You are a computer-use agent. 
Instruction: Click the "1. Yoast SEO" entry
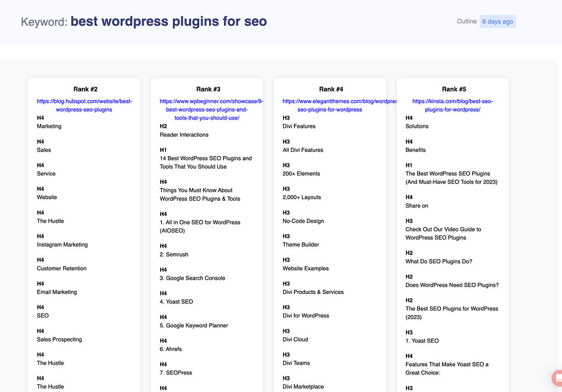(x=422, y=341)
